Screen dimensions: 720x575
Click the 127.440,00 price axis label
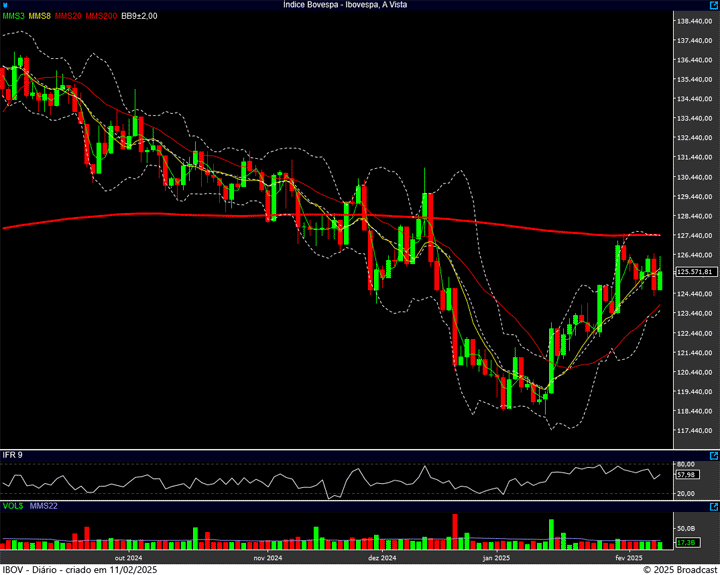pyautogui.click(x=695, y=236)
